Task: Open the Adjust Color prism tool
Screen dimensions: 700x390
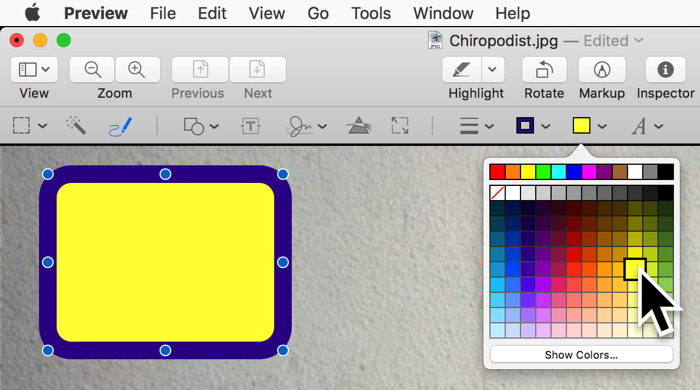Action: pyautogui.click(x=358, y=126)
